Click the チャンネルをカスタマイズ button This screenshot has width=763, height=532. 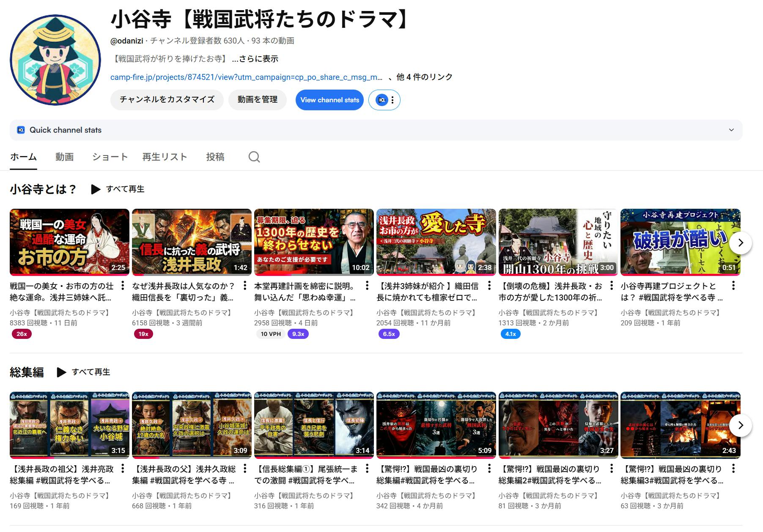(167, 100)
